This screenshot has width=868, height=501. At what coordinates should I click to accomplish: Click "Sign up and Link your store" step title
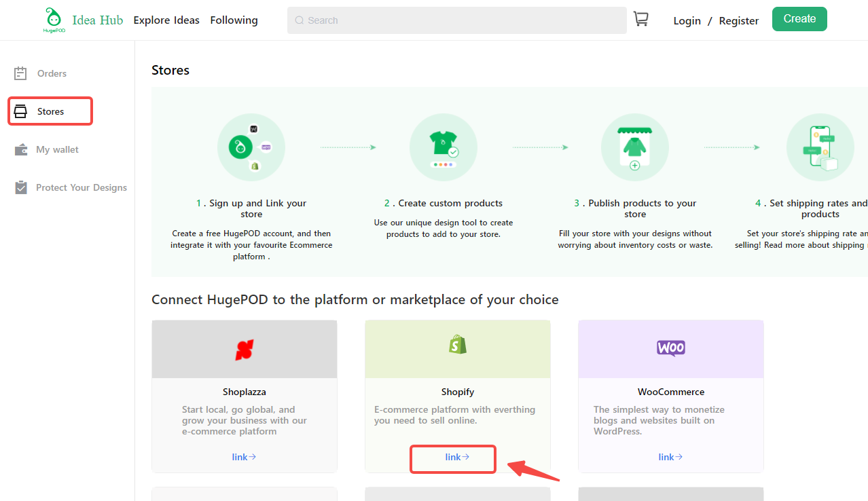[251, 208]
